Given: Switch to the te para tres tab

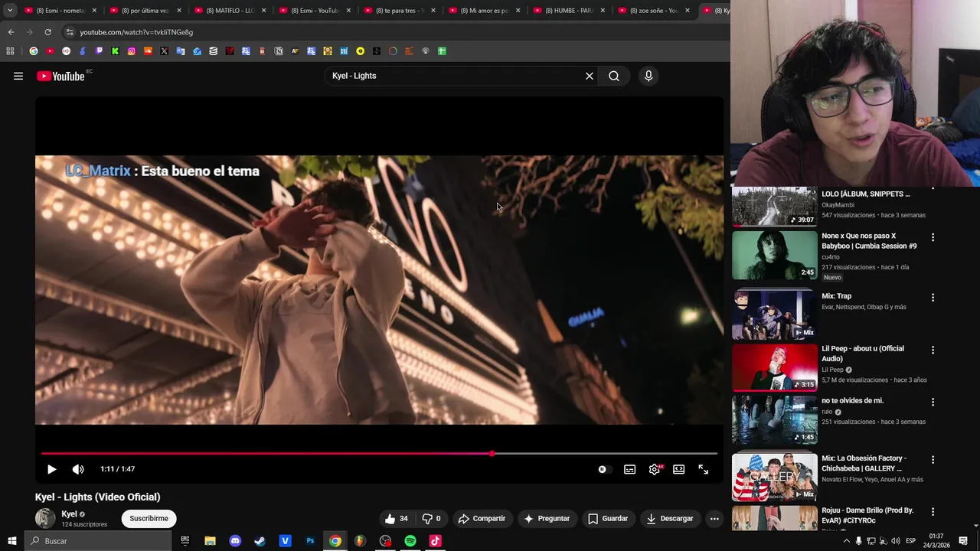Looking at the screenshot, I should pyautogui.click(x=399, y=11).
